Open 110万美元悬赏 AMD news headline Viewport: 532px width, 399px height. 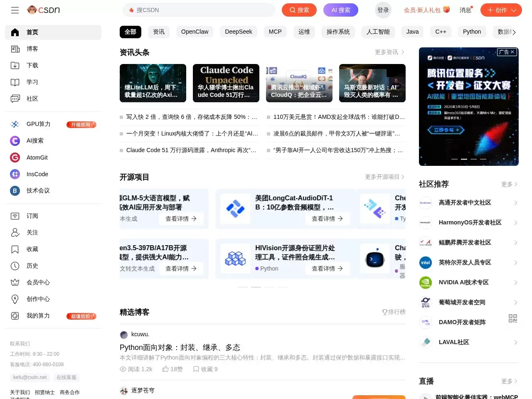tap(339, 117)
